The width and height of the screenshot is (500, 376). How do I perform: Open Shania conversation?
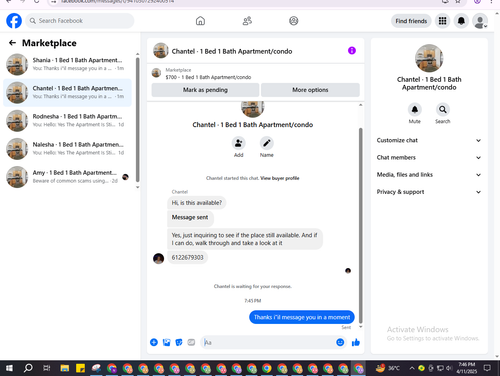click(x=68, y=64)
